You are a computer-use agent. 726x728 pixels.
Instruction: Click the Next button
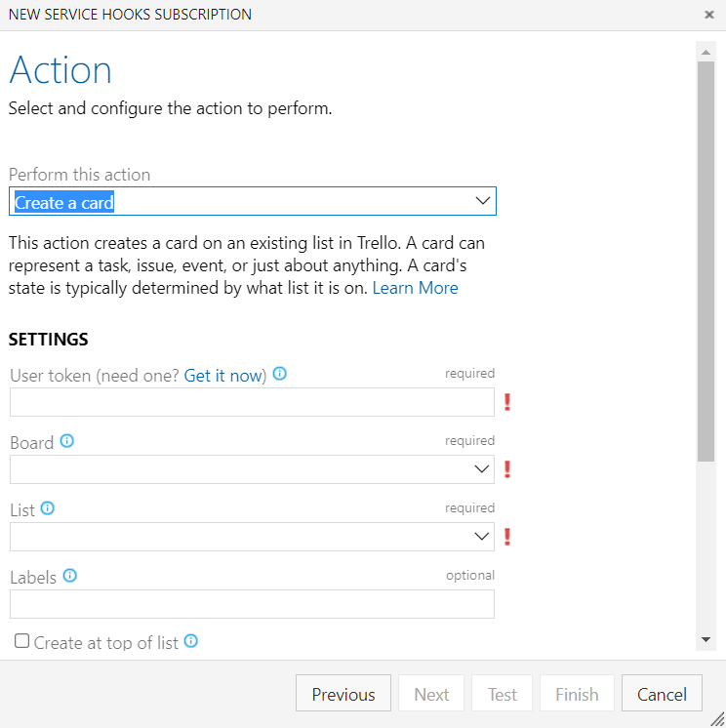pyautogui.click(x=431, y=694)
